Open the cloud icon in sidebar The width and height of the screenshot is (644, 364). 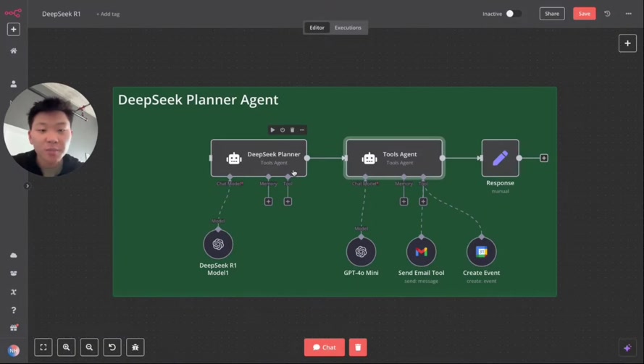[14, 255]
